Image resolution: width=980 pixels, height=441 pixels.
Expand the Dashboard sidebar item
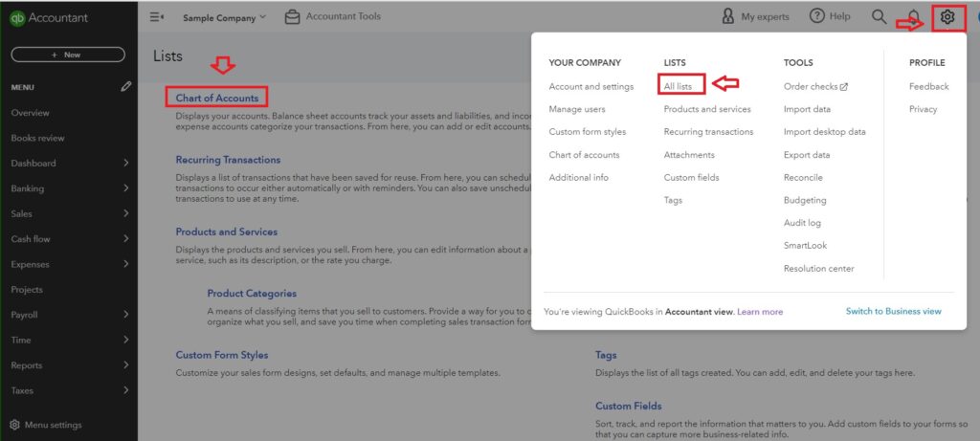pyautogui.click(x=125, y=163)
